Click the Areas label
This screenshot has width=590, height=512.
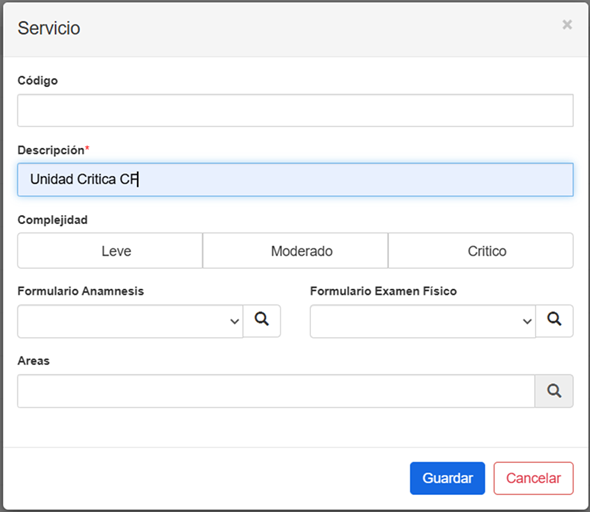point(33,361)
